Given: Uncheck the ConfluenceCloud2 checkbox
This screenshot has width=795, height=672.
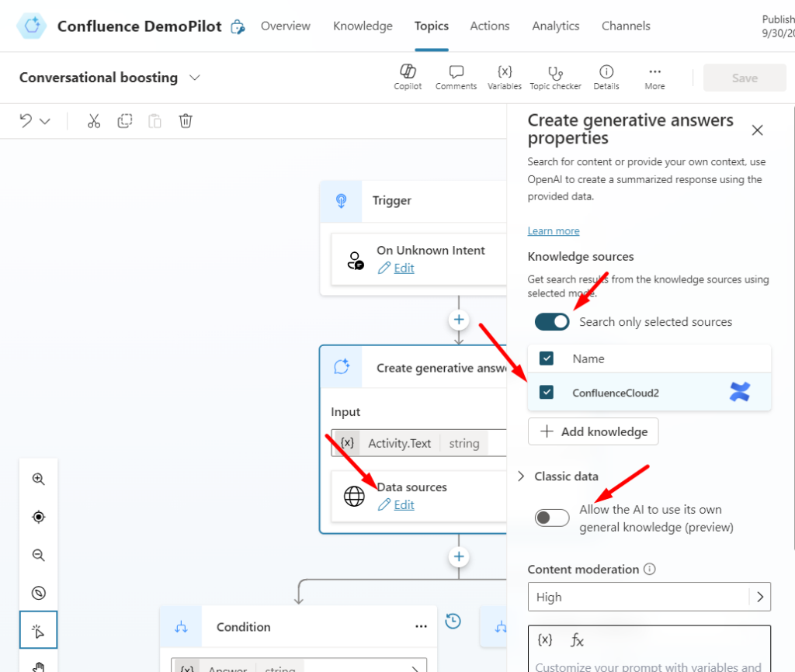Looking at the screenshot, I should (x=547, y=393).
